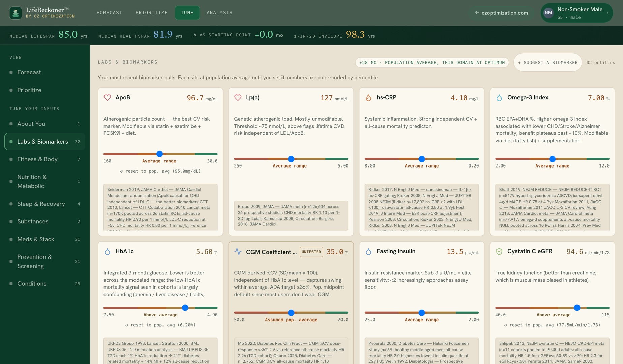Screen dimensions: 623x364
Task: Click the ApoB heart icon
Action: tap(107, 98)
